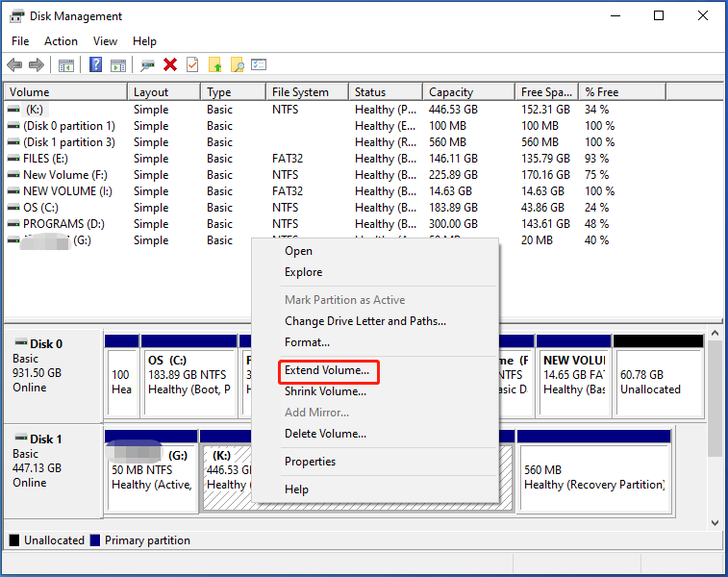Select the 60.78 GB Unallocated block
Viewport: 728px width, 577px height.
tap(659, 375)
